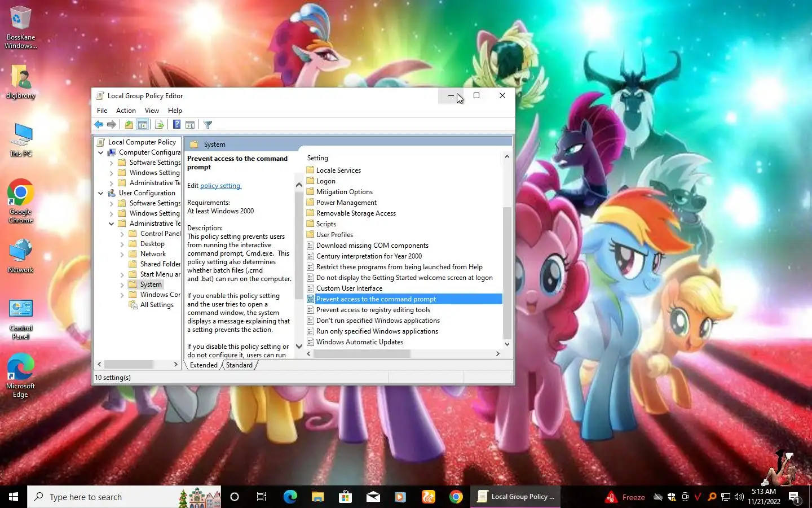Launch Google Chrome from the taskbar
The width and height of the screenshot is (812, 508).
tap(456, 497)
